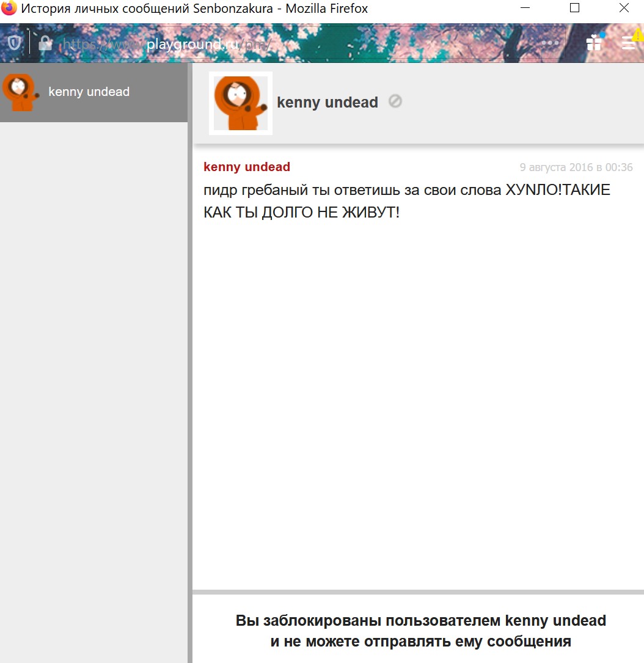Screen dimensions: 644x663
Task: Maximize the Firefox window
Action: point(574,9)
